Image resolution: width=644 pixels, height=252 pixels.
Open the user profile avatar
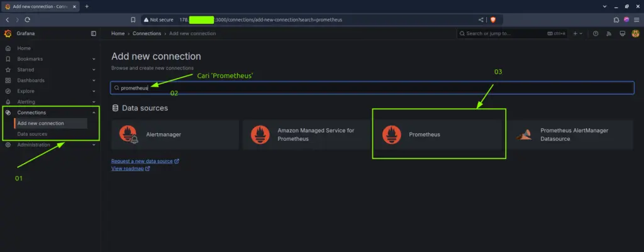click(x=635, y=34)
